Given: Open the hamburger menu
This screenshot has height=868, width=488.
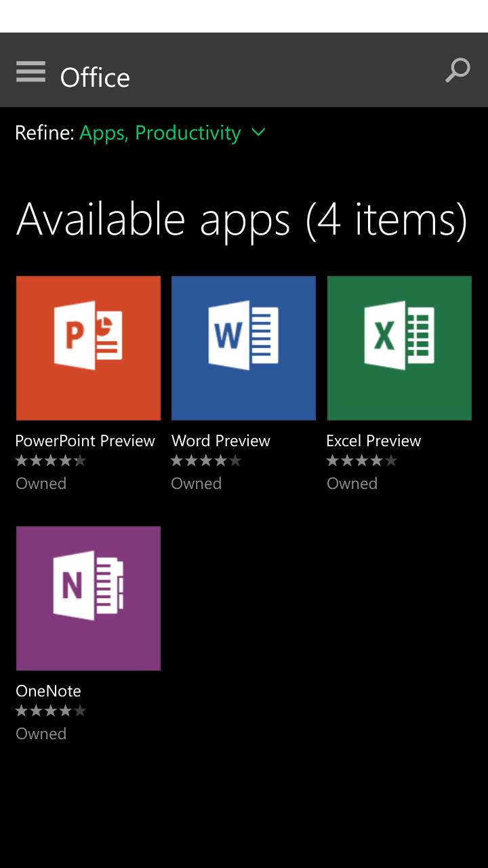Looking at the screenshot, I should point(30,71).
